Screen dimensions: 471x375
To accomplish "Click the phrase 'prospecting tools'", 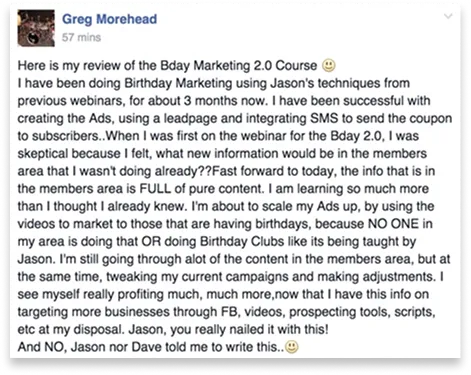I will (339, 312).
